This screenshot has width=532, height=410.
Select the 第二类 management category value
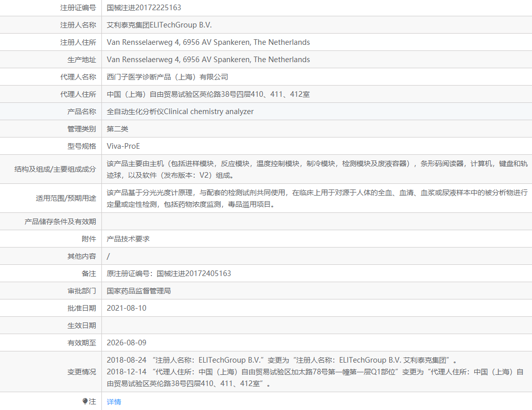coord(117,129)
